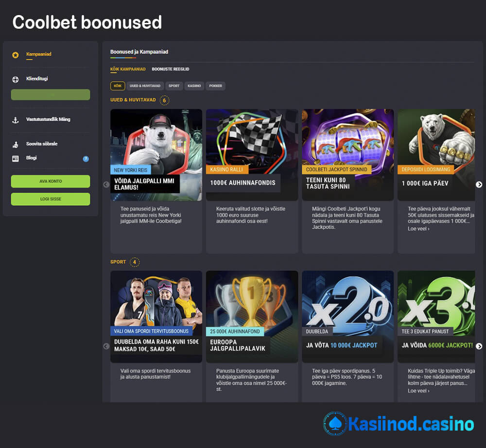
Task: Switch to Boonuste Reeglid tab
Action: tap(171, 69)
